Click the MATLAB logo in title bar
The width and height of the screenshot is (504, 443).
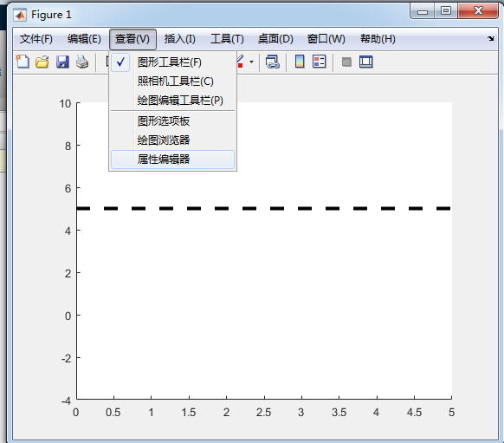tap(20, 15)
